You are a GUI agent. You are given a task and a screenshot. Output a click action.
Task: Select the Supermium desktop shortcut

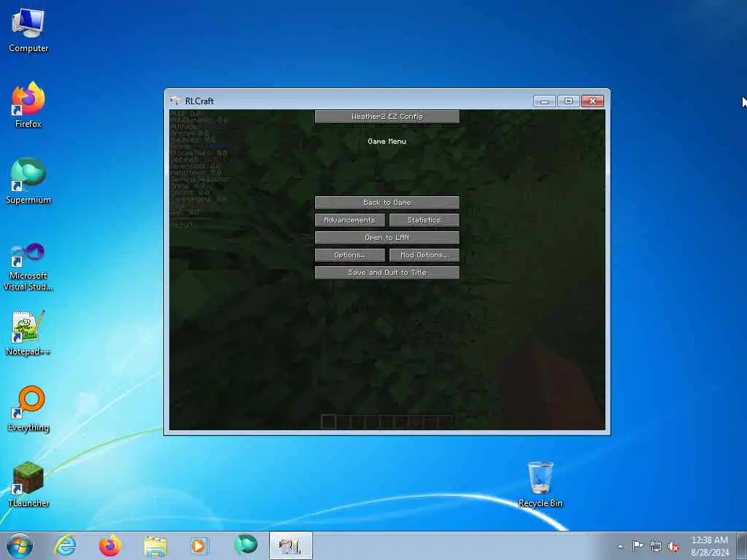pos(28,181)
